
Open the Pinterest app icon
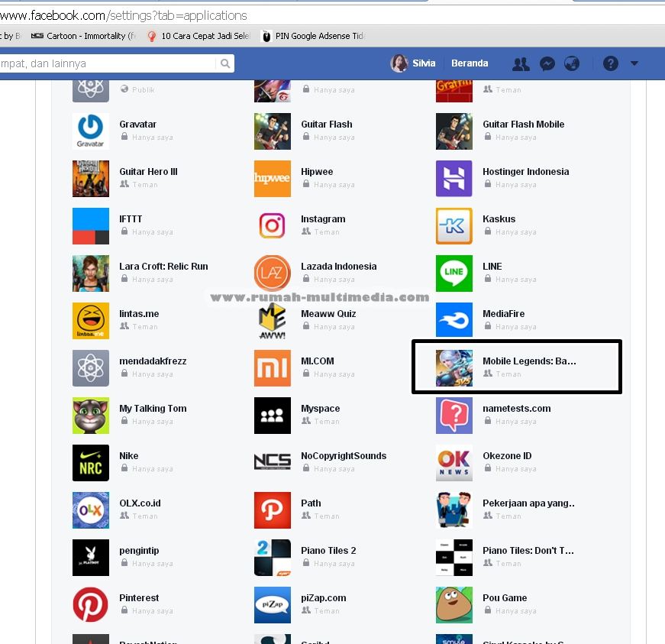click(x=90, y=605)
